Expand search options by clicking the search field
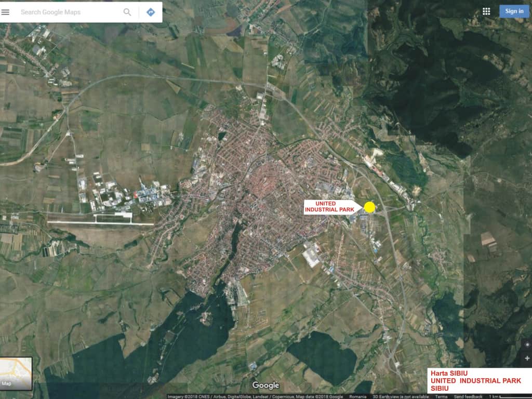This screenshot has height=399, width=532. (68, 11)
